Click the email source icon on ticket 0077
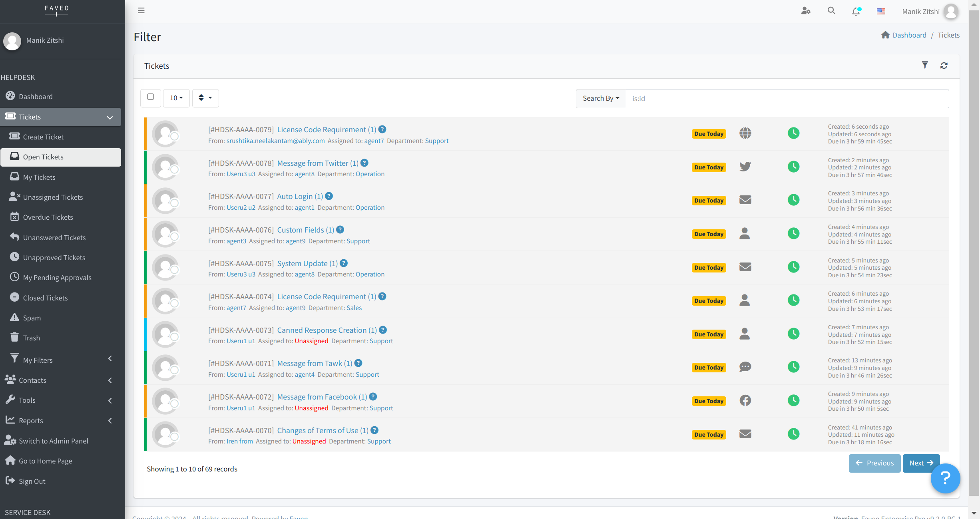This screenshot has width=980, height=519. (745, 200)
